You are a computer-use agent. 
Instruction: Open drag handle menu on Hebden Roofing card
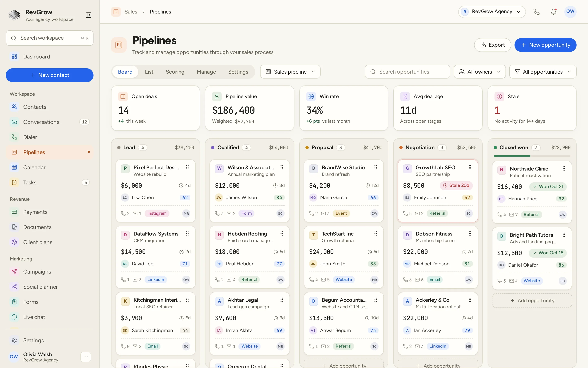coord(282,233)
